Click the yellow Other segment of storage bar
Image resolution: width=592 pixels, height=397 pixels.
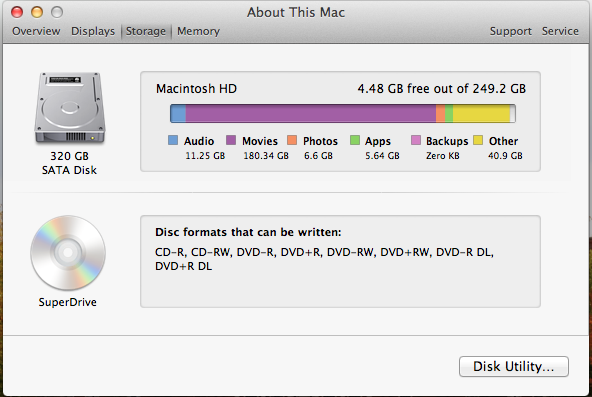pos(481,114)
